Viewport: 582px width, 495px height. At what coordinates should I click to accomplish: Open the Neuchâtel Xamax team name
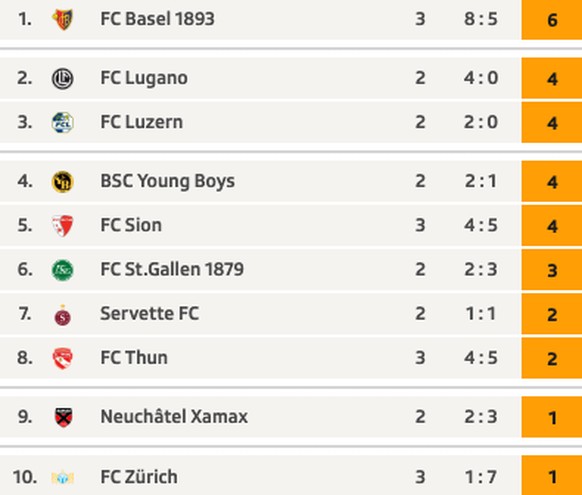click(174, 416)
